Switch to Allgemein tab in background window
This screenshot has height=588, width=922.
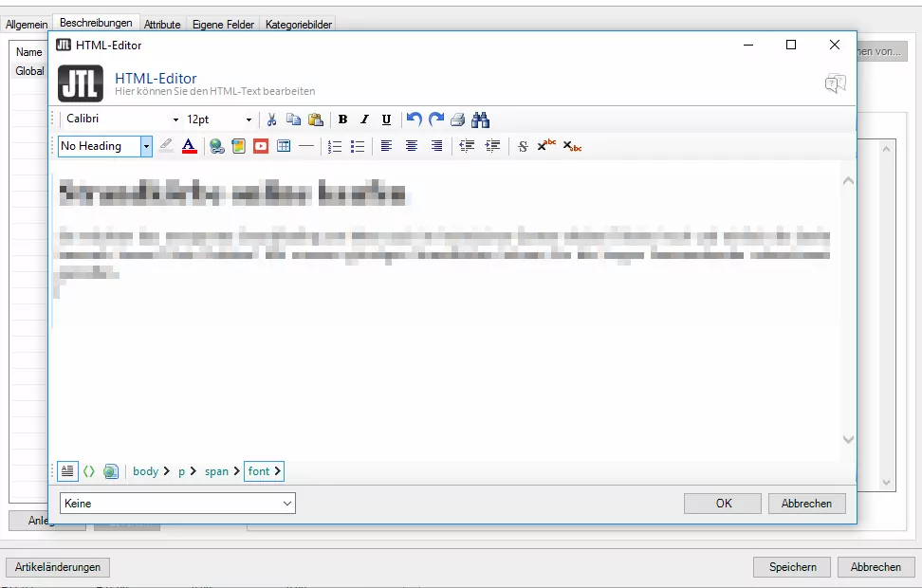pyautogui.click(x=27, y=24)
